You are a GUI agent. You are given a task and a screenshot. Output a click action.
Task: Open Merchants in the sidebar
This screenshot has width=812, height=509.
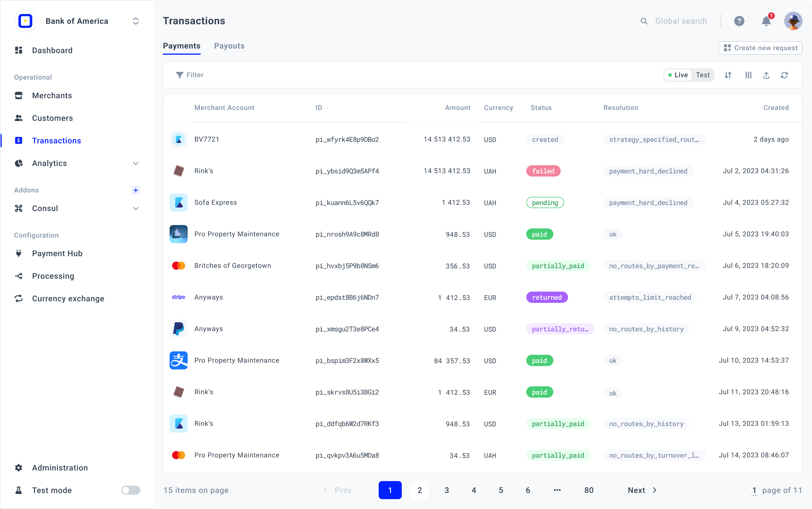[x=52, y=96]
